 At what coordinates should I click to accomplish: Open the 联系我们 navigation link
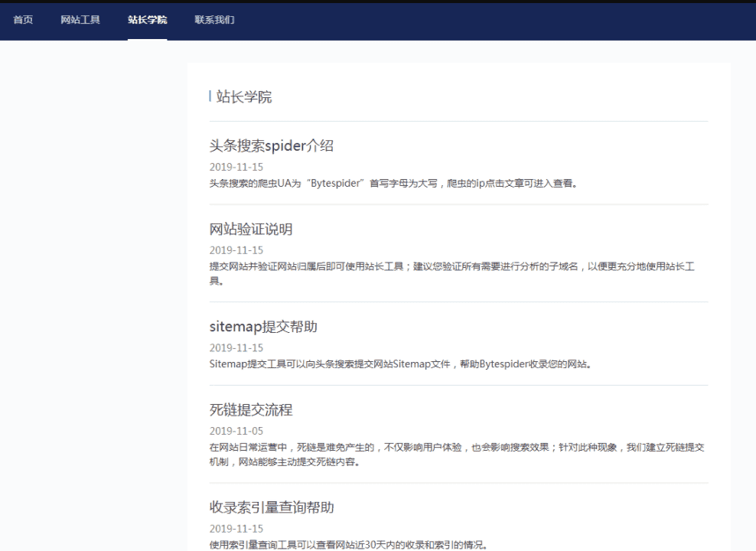(214, 20)
